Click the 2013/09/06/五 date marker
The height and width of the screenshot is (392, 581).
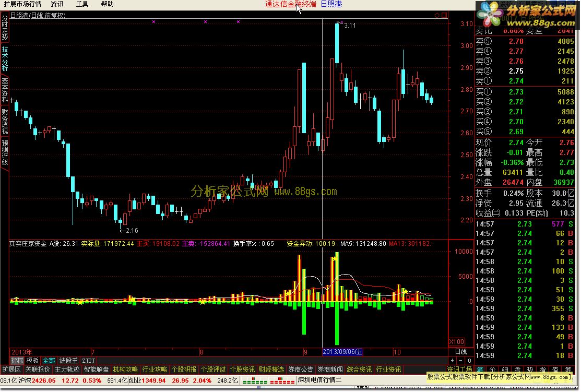[x=342, y=352]
